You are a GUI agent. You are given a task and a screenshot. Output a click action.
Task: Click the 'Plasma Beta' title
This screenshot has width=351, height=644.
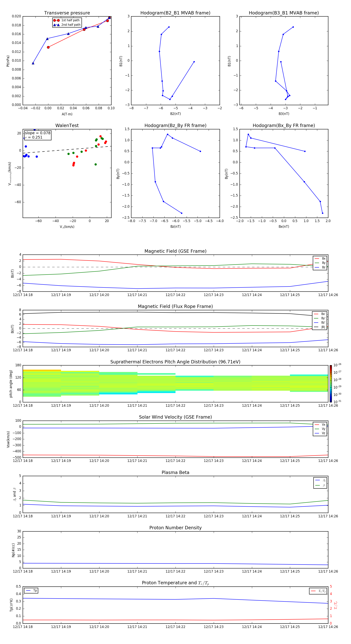click(175, 473)
